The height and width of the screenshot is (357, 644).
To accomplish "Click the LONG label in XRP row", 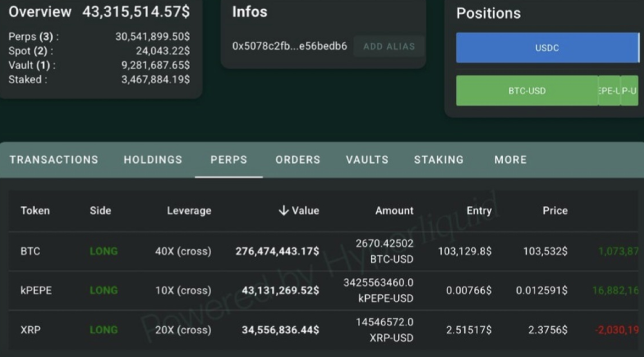I will (104, 330).
